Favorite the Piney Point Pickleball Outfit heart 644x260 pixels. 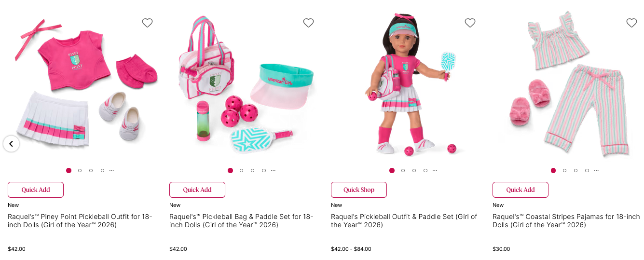click(x=147, y=23)
